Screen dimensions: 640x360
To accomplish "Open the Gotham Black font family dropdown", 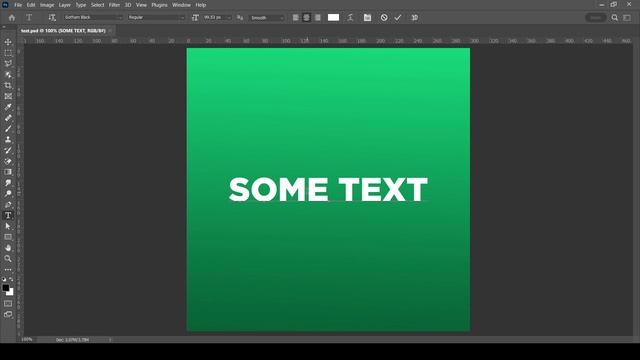I will (x=93, y=18).
